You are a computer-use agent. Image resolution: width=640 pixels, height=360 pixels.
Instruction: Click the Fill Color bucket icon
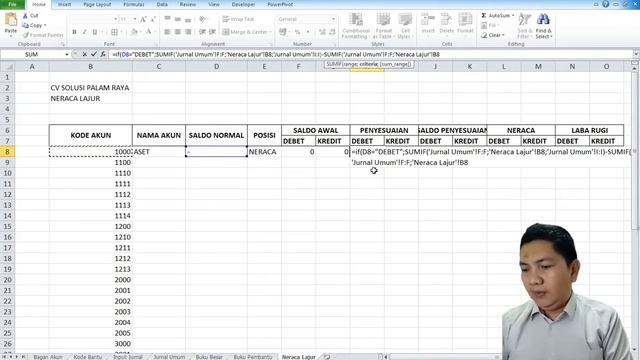(134, 32)
